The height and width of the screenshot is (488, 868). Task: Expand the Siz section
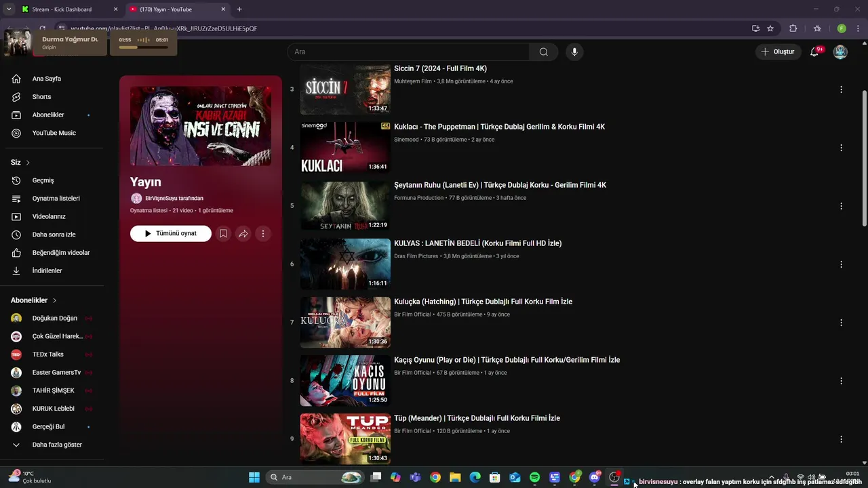(x=20, y=163)
